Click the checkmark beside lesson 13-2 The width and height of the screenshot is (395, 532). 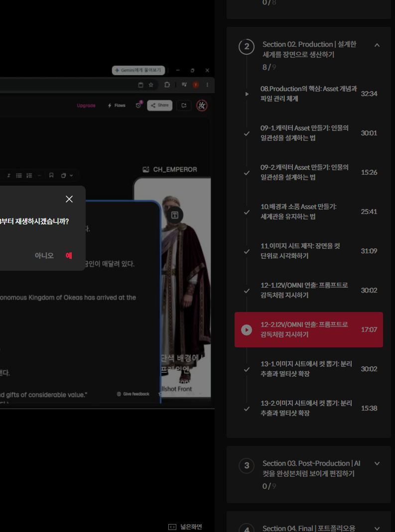tap(247, 409)
